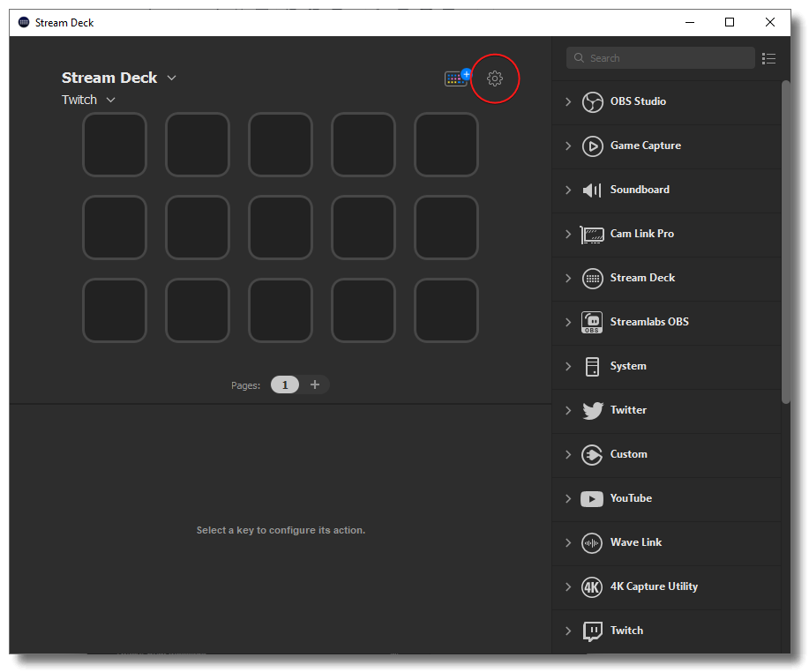Select the last key in top row
The width and height of the screenshot is (809, 672).
pos(446,145)
